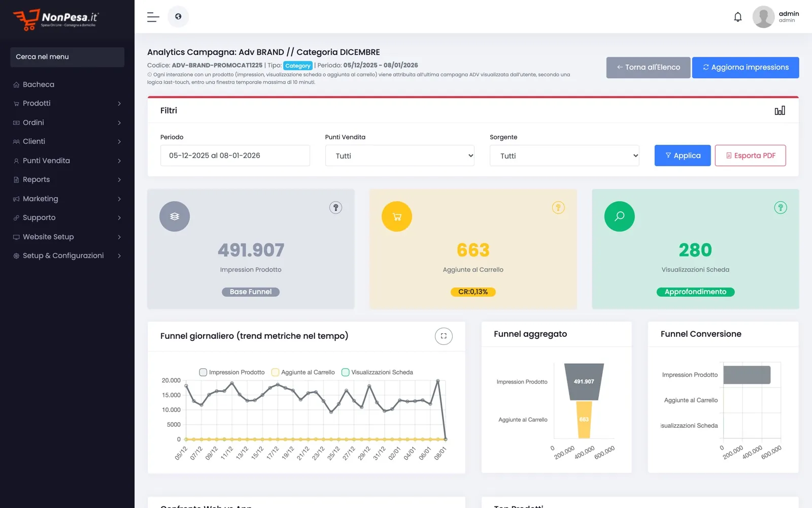Viewport: 812px width, 508px height.
Task: Click the Base Funnel badge
Action: pyautogui.click(x=251, y=292)
